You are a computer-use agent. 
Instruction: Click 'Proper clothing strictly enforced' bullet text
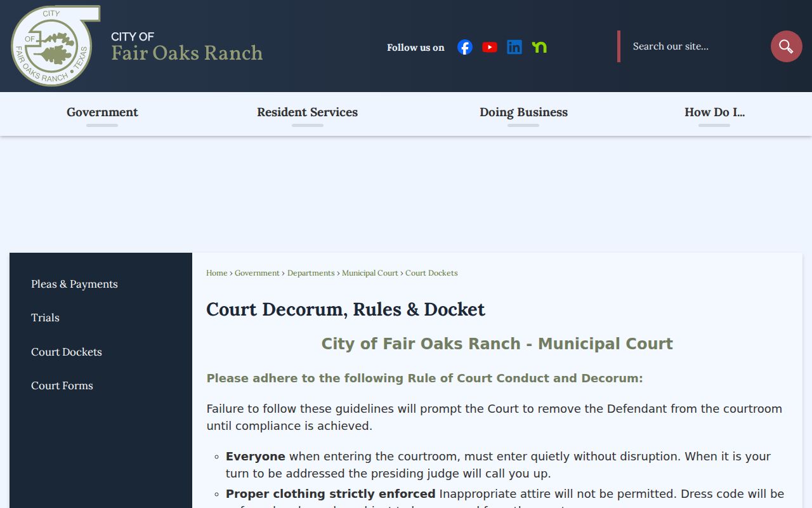[331, 494]
